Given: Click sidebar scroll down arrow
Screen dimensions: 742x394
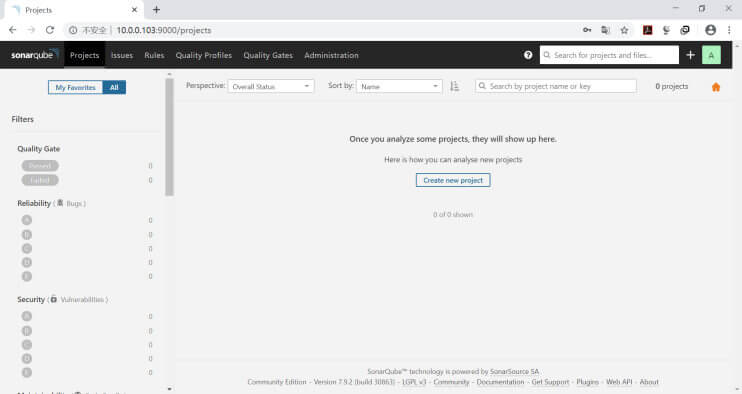Looking at the screenshot, I should click(169, 389).
